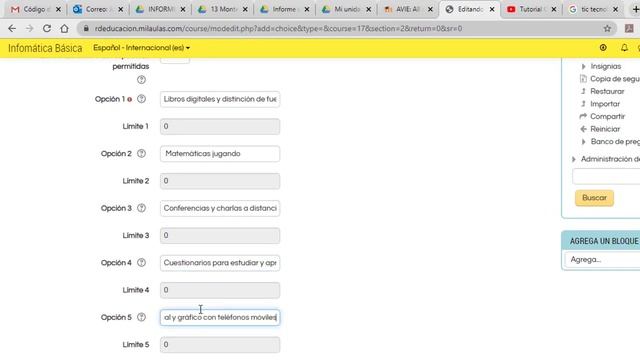
Task: Click the Compartir share icon
Action: click(x=583, y=116)
